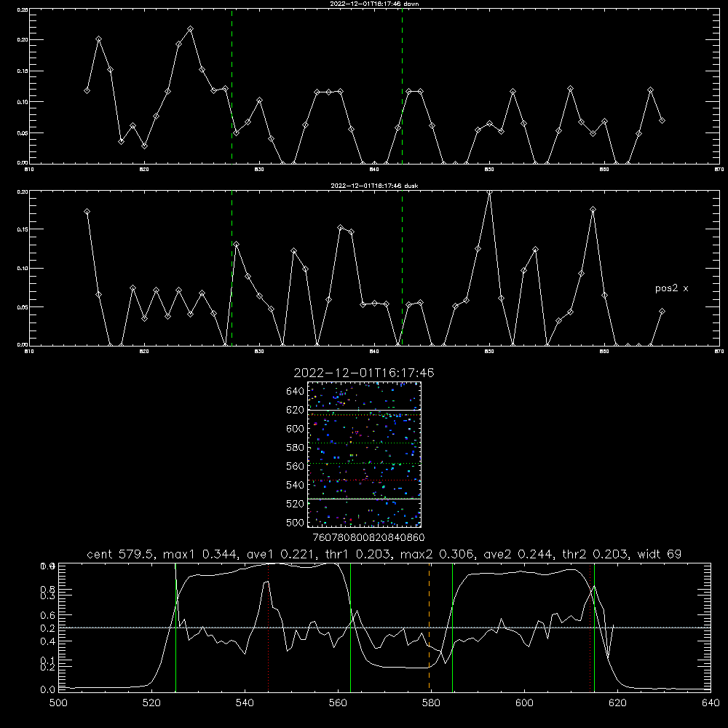Click the '540' x-axis label of bottom plot

tap(245, 703)
